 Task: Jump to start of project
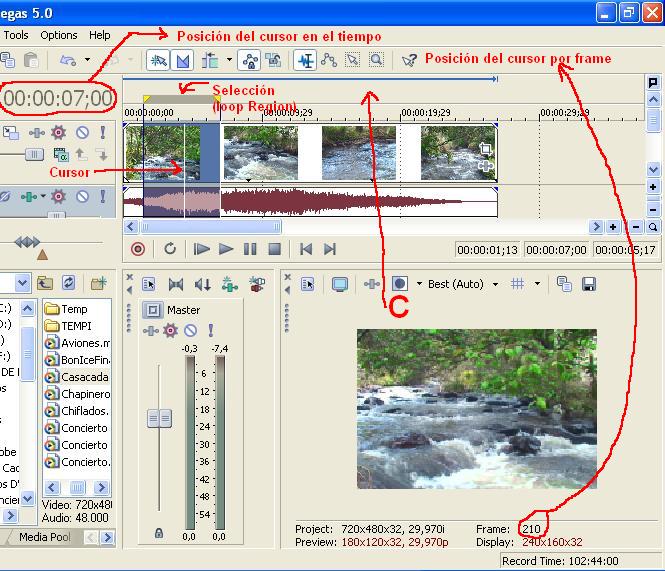tap(307, 249)
